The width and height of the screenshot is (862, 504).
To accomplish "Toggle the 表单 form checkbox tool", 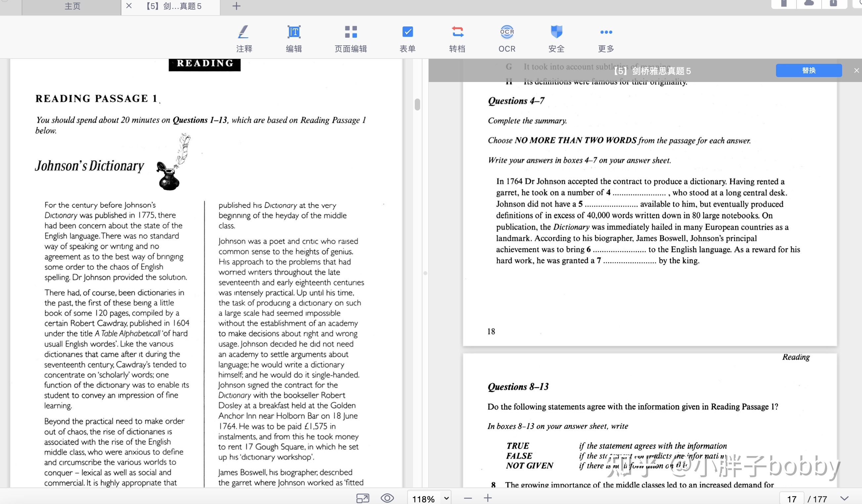I will pos(408,38).
